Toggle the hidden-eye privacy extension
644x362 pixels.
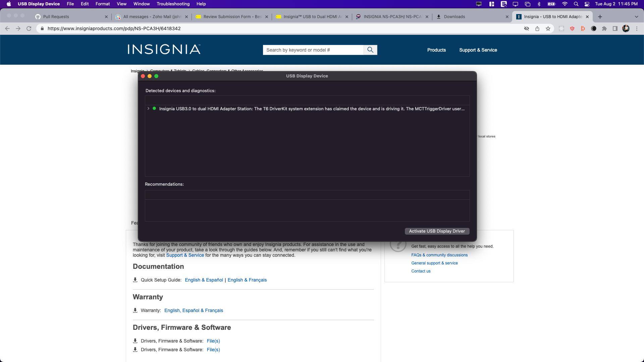coord(527,28)
